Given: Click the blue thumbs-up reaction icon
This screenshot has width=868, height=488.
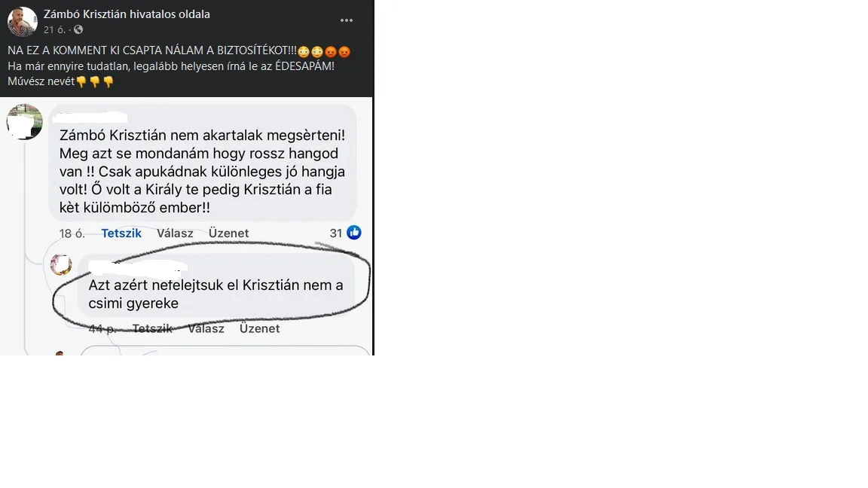Looking at the screenshot, I should tap(353, 233).
